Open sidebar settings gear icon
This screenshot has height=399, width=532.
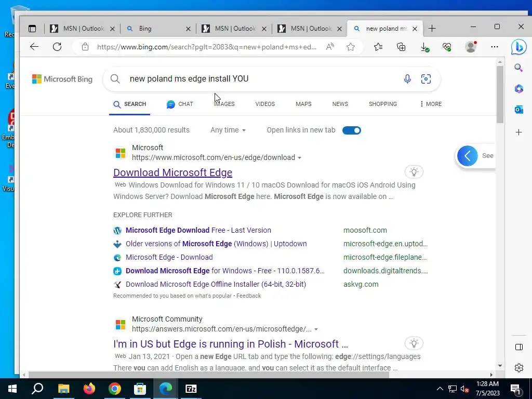click(x=519, y=368)
